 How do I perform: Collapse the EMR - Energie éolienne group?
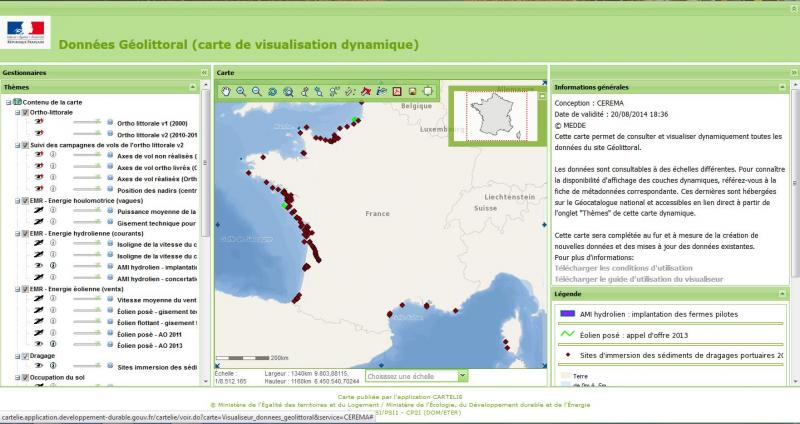(15, 288)
